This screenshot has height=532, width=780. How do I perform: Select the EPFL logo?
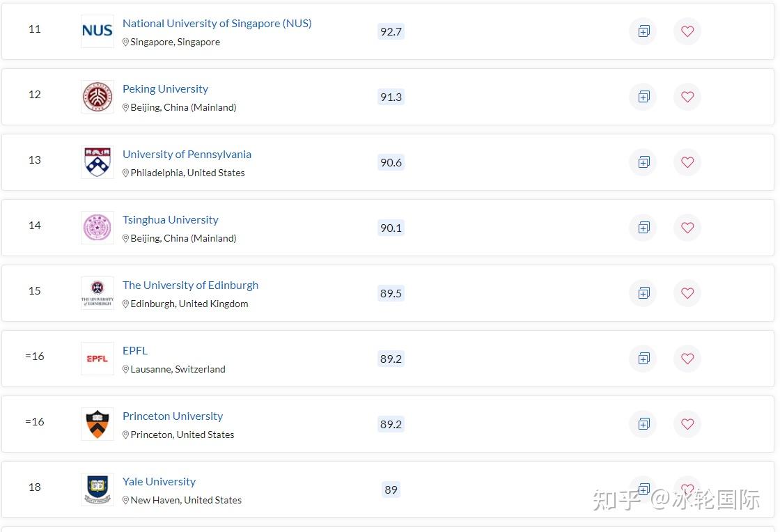[97, 359]
